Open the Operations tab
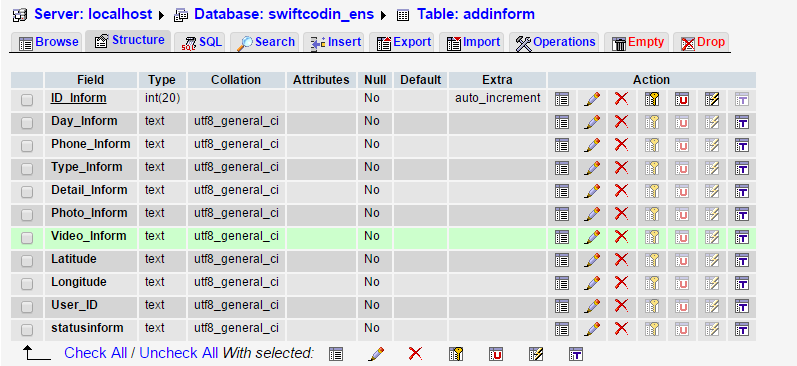Viewport: 797px width, 366px height. (555, 42)
